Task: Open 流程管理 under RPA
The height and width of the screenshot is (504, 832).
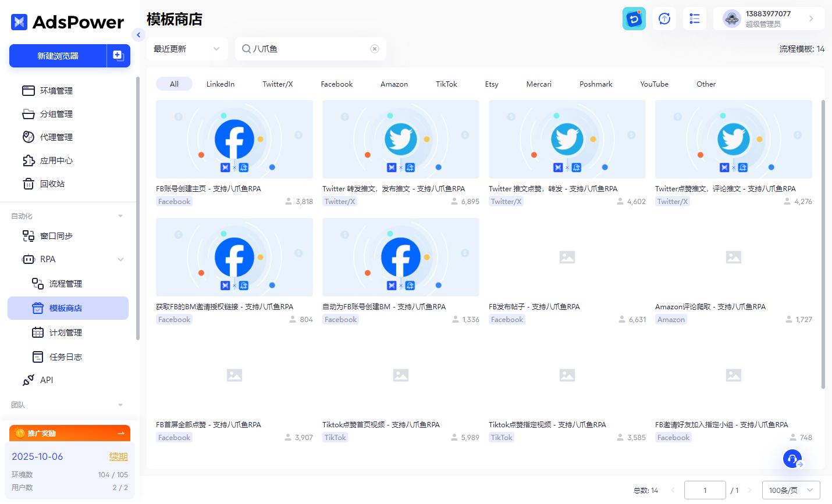Action: click(x=66, y=284)
